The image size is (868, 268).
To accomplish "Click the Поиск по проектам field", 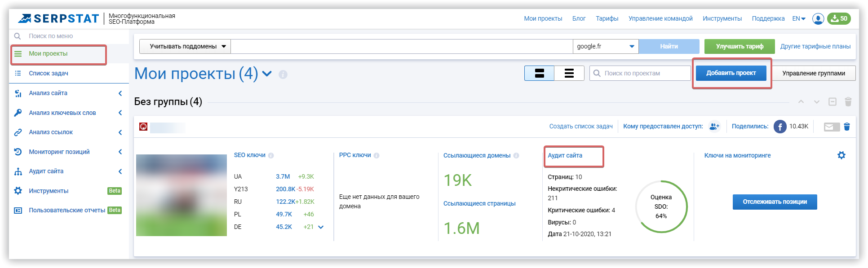I will (x=640, y=73).
